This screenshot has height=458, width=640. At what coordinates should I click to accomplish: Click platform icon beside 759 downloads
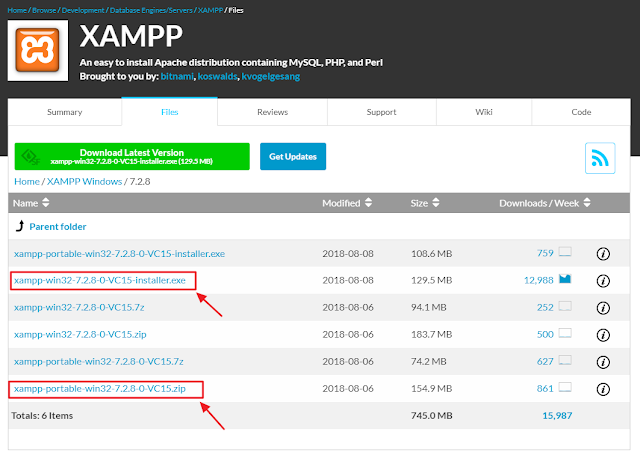(565, 252)
